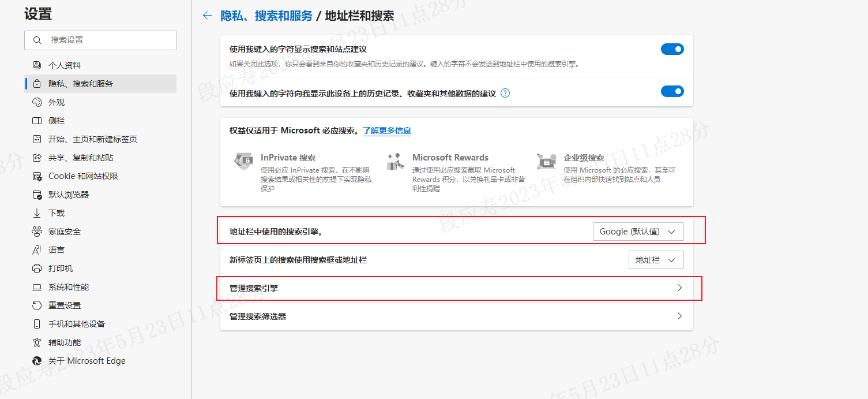Image resolution: width=868 pixels, height=399 pixels.
Task: Click the 管理搜索引擎 label
Action: click(254, 288)
